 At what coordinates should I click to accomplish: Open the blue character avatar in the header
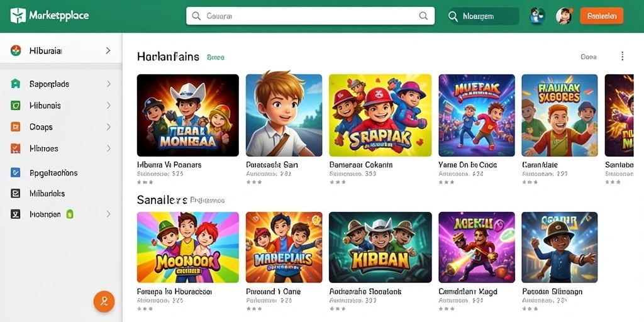pyautogui.click(x=537, y=16)
